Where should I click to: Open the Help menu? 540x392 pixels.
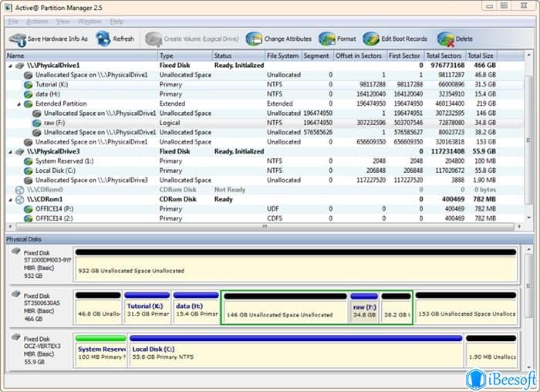116,22
